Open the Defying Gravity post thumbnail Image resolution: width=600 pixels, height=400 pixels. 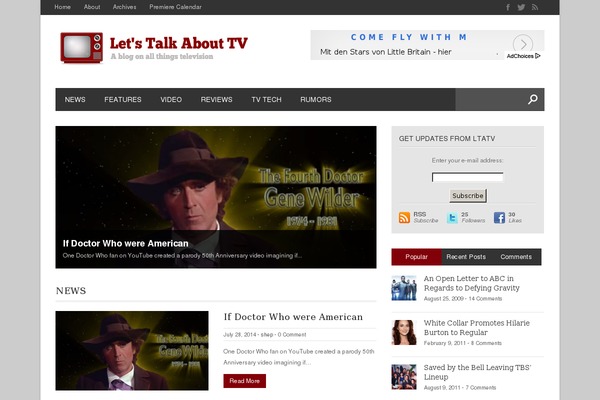tap(404, 288)
